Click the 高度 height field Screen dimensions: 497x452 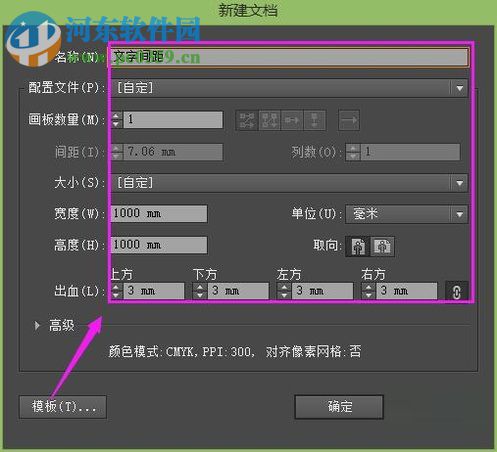(159, 245)
